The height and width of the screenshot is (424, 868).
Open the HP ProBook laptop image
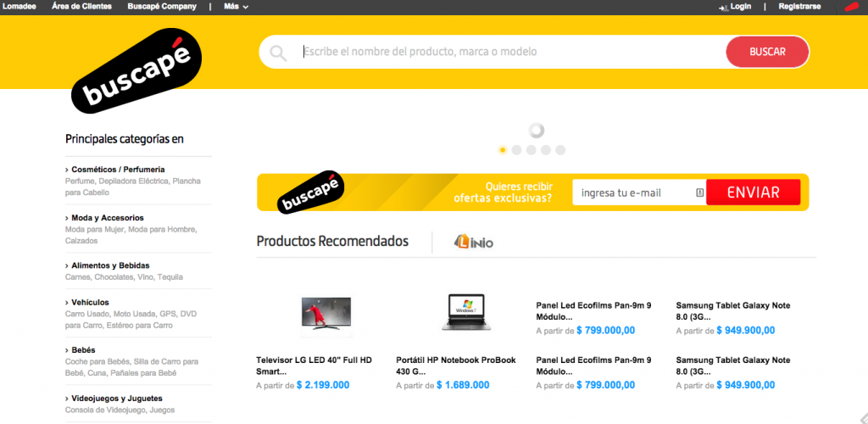(x=466, y=312)
